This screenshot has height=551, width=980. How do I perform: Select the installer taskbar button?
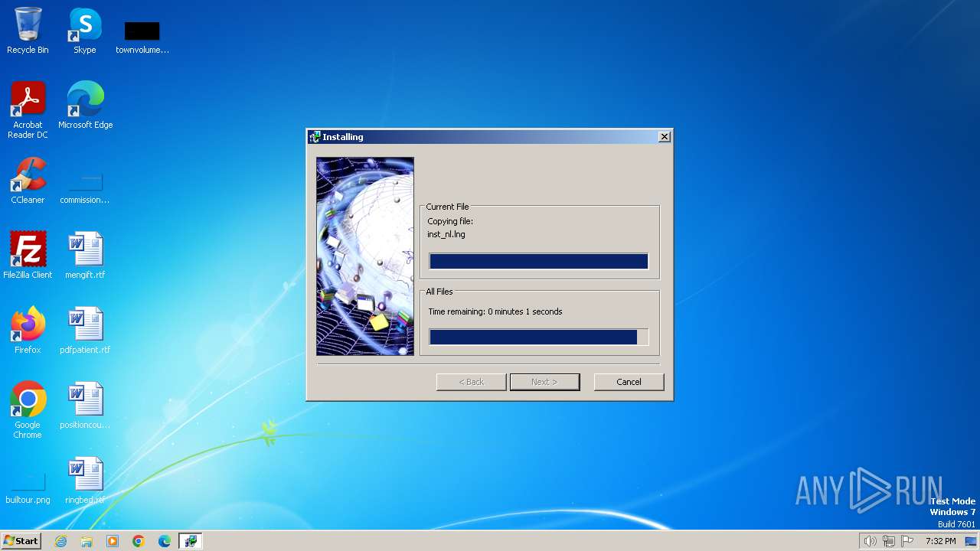click(x=190, y=541)
